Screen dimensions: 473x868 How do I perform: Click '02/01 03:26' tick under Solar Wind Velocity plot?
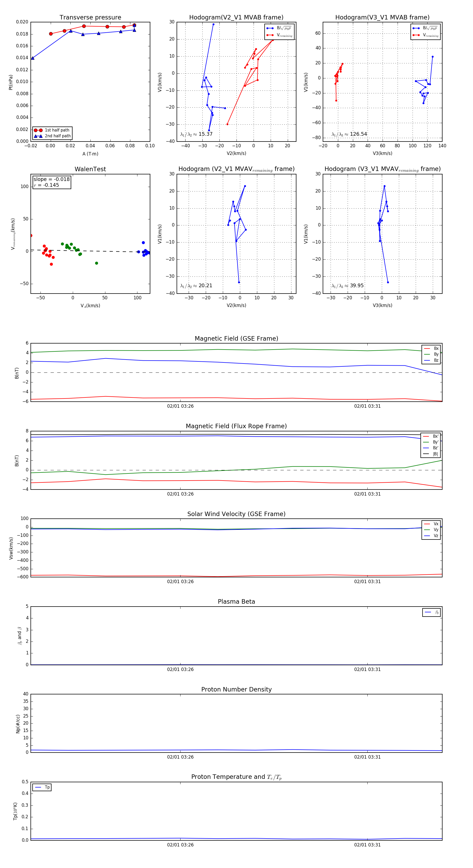point(181,582)
